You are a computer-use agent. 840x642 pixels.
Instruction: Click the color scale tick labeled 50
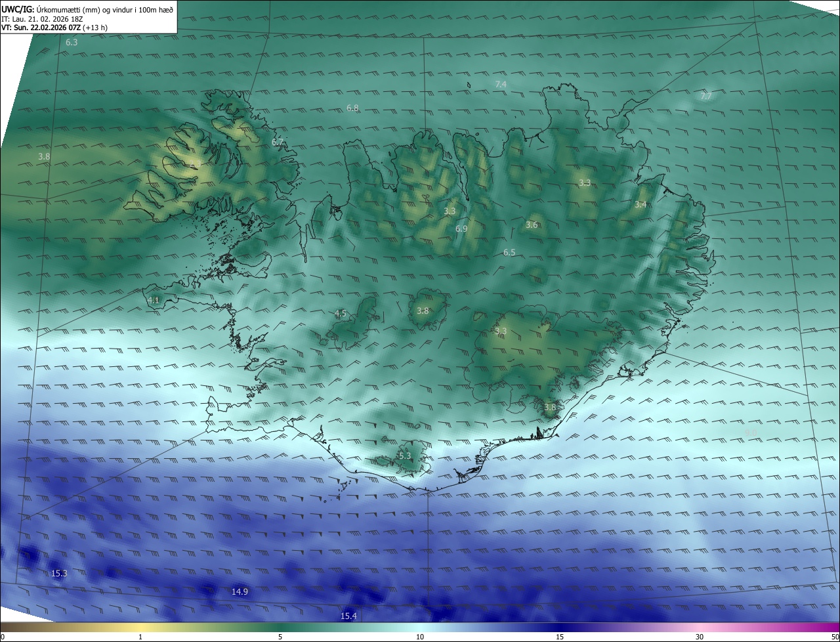click(835, 637)
